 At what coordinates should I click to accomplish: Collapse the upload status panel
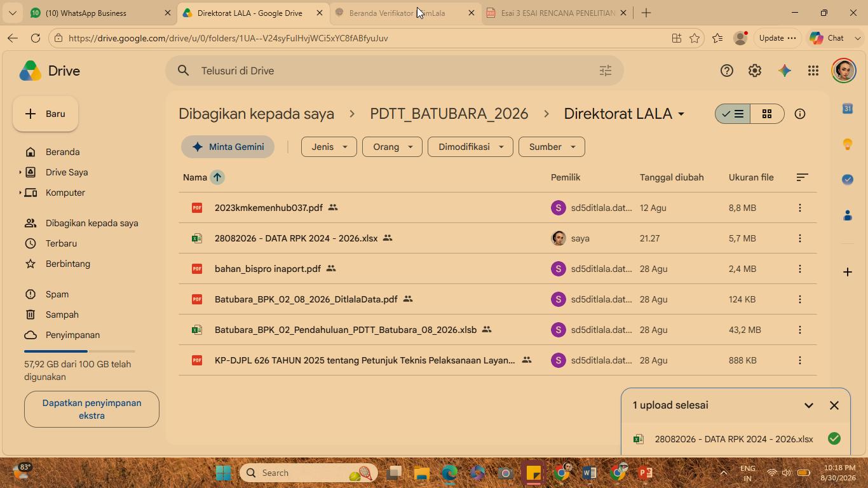coord(809,405)
